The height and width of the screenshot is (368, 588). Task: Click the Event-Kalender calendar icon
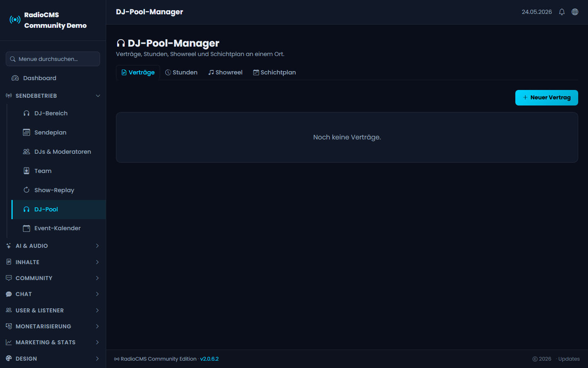[x=27, y=228]
